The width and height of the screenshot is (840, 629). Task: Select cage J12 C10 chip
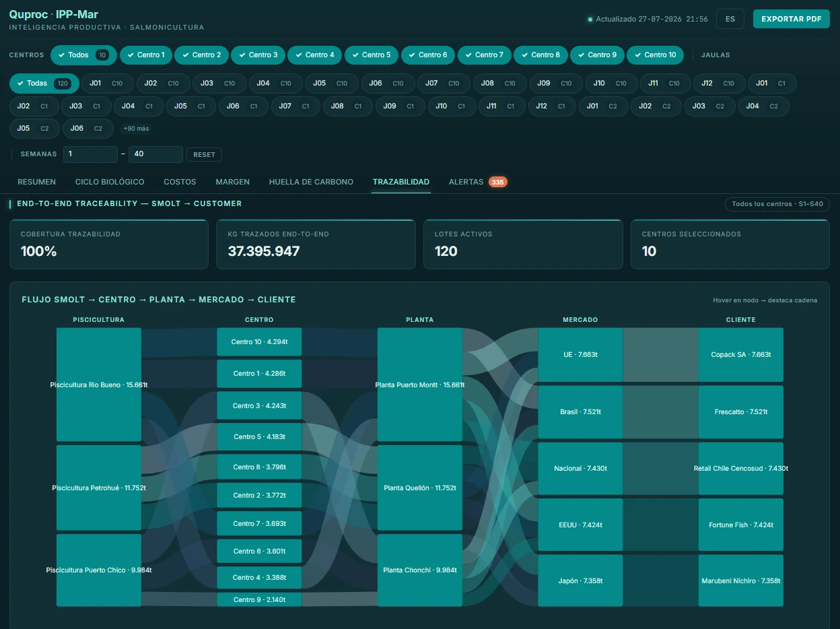[718, 84]
